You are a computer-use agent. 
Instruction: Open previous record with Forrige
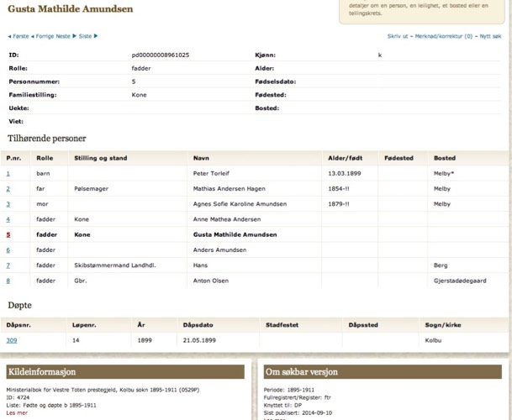(44, 36)
